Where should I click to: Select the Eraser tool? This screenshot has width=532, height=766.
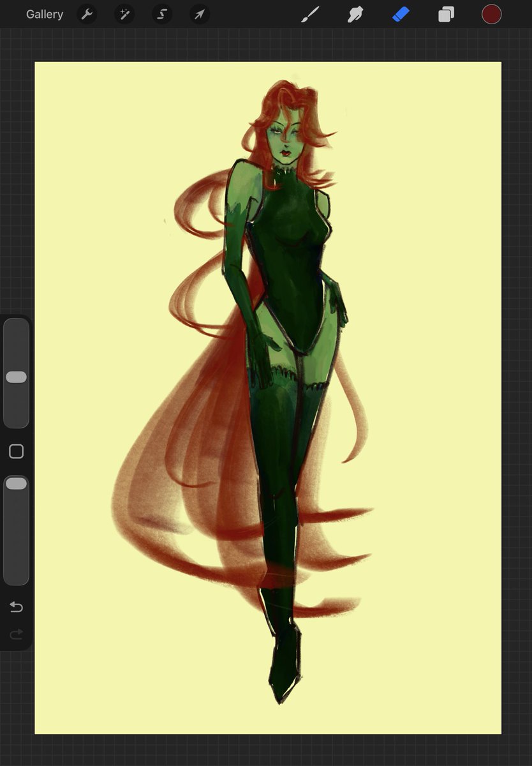401,14
